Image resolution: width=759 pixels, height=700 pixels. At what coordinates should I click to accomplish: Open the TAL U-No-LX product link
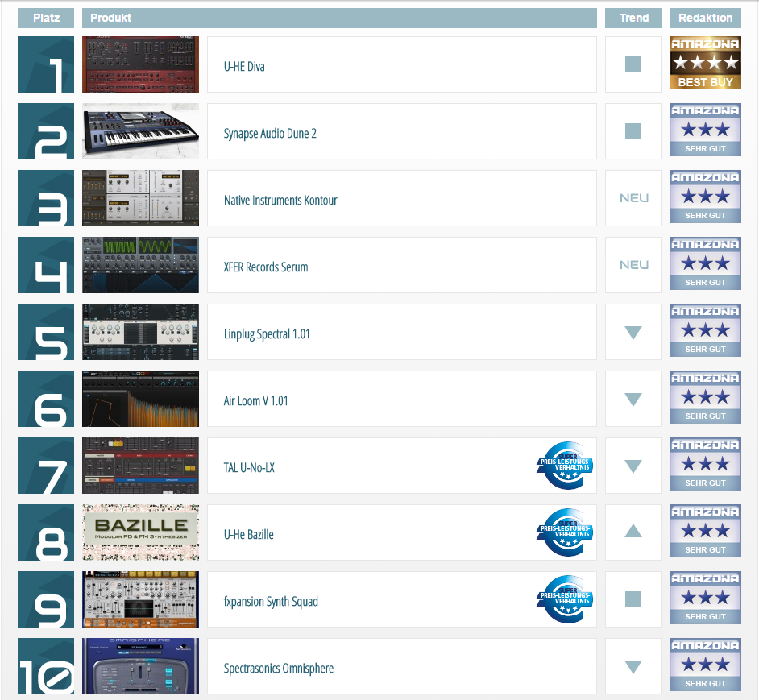(249, 468)
